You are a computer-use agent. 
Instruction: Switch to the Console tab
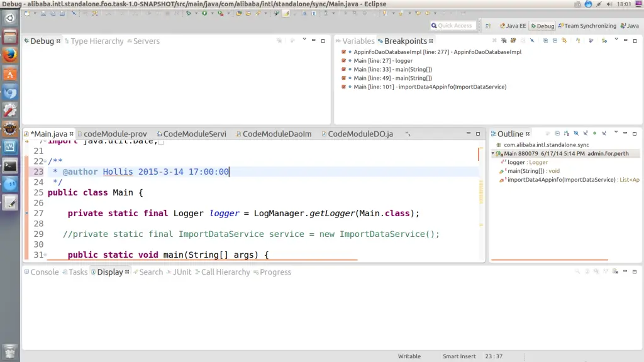(x=41, y=271)
